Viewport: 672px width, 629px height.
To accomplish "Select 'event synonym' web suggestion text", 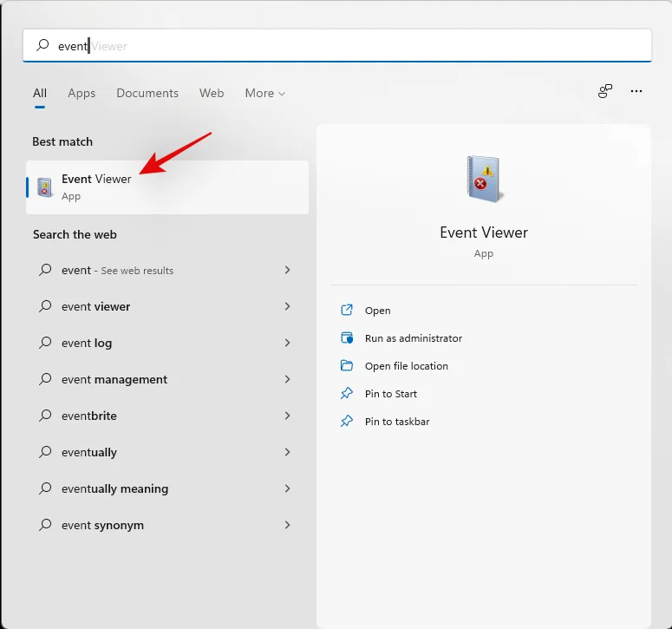I will [102, 525].
